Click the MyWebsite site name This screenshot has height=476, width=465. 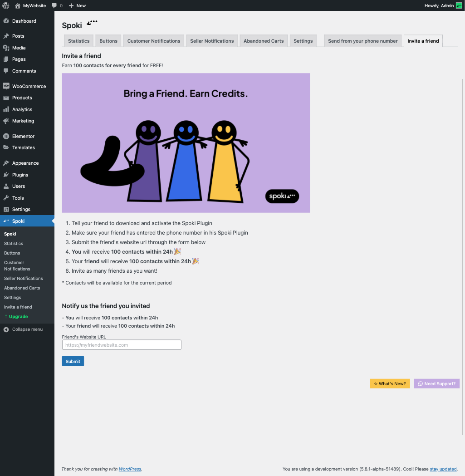click(x=34, y=5)
